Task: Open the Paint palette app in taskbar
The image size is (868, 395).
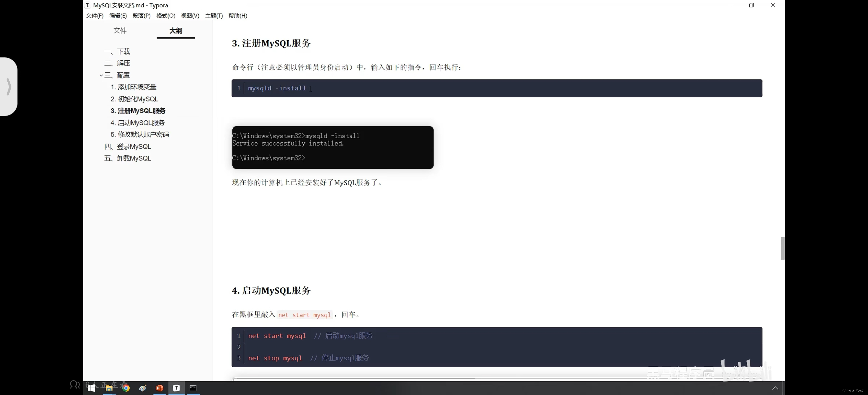Action: point(143,388)
